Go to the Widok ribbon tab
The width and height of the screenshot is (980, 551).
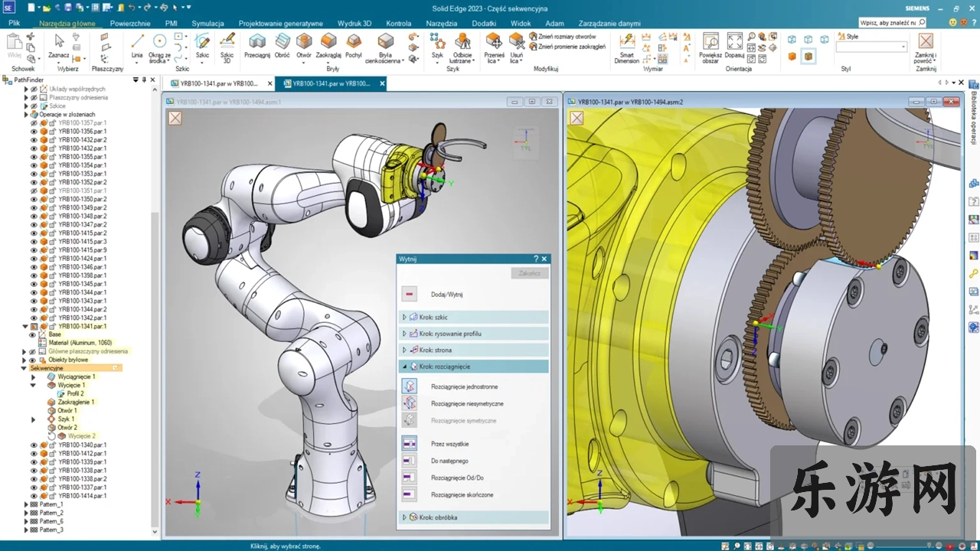[x=521, y=23]
